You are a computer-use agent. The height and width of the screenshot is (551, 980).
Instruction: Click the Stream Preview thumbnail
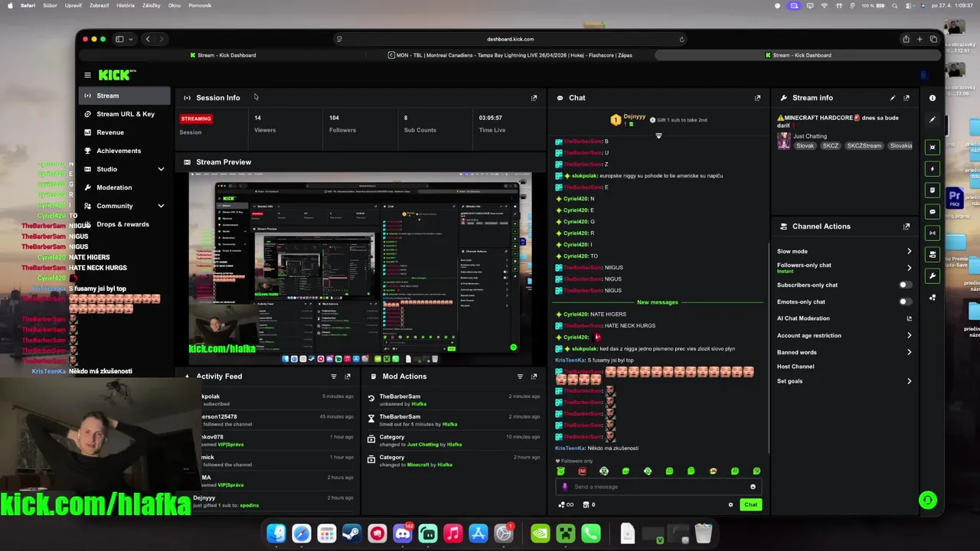click(360, 268)
